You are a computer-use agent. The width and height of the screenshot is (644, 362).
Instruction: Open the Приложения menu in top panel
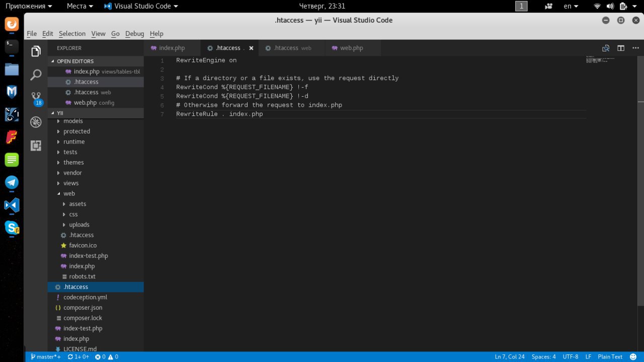(x=29, y=6)
